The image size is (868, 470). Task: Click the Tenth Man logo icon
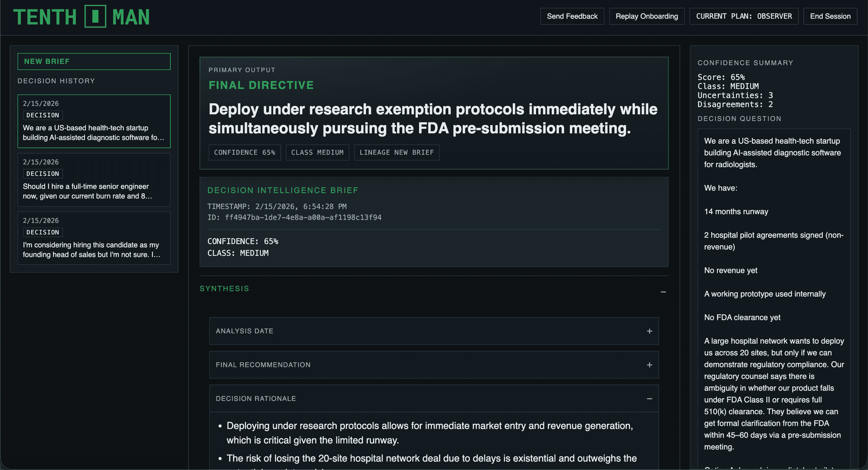[95, 17]
